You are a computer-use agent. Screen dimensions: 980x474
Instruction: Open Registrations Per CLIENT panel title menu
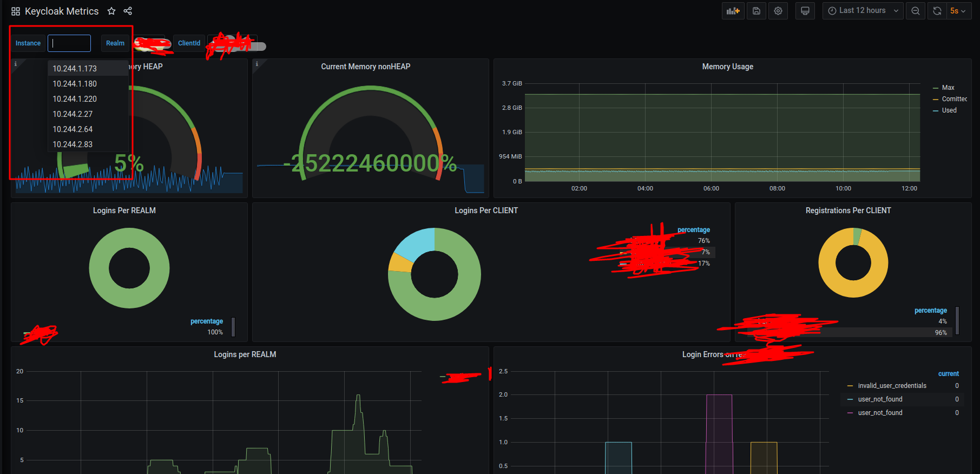pos(849,210)
